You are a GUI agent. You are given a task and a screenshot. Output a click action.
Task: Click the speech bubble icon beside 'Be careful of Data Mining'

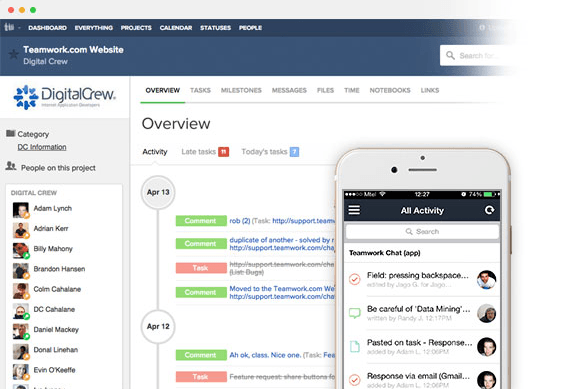354,313
